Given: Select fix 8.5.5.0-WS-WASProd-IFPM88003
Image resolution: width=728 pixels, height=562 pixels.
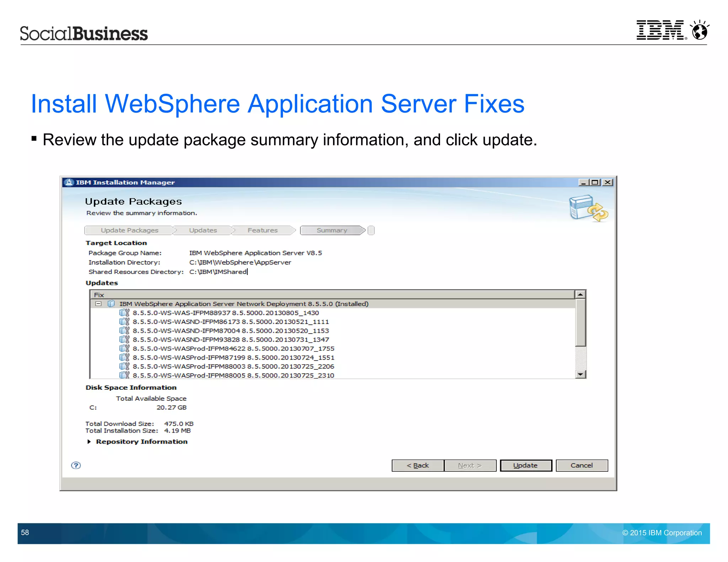Looking at the screenshot, I should [234, 366].
